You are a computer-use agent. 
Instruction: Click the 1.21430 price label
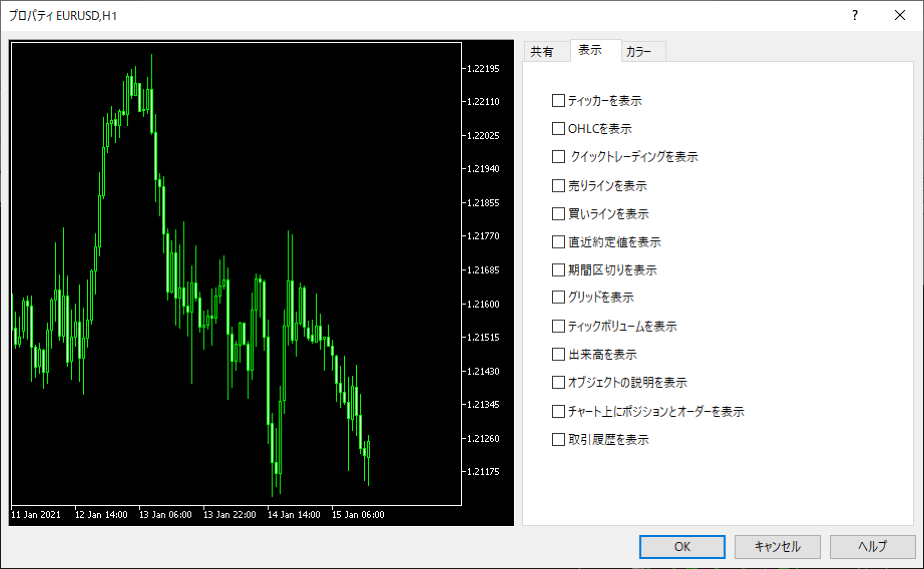tap(483, 372)
